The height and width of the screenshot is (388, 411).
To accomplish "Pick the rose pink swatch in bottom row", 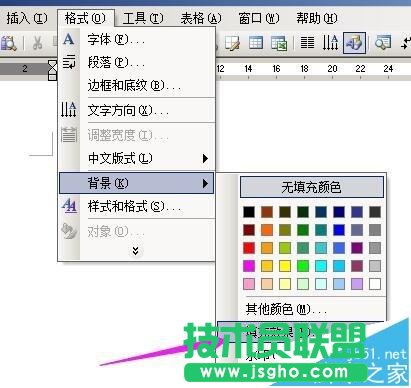I will pyautogui.click(x=249, y=284).
